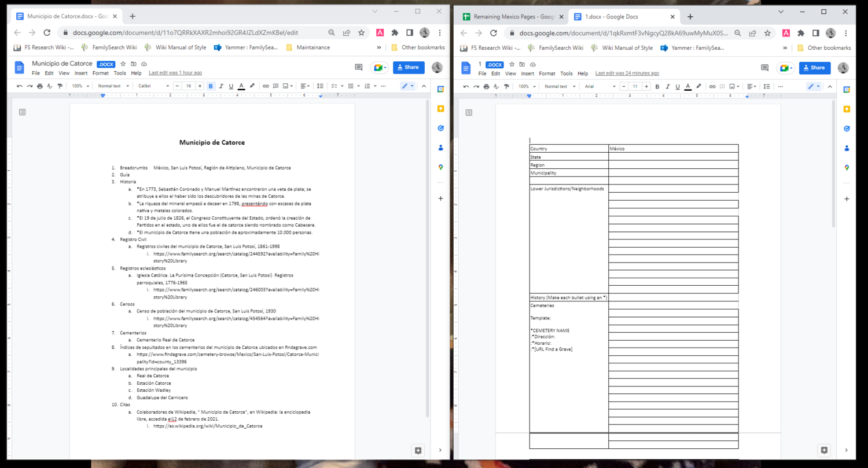The height and width of the screenshot is (468, 868).
Task: Open the Normal text style dropdown
Action: [x=113, y=86]
